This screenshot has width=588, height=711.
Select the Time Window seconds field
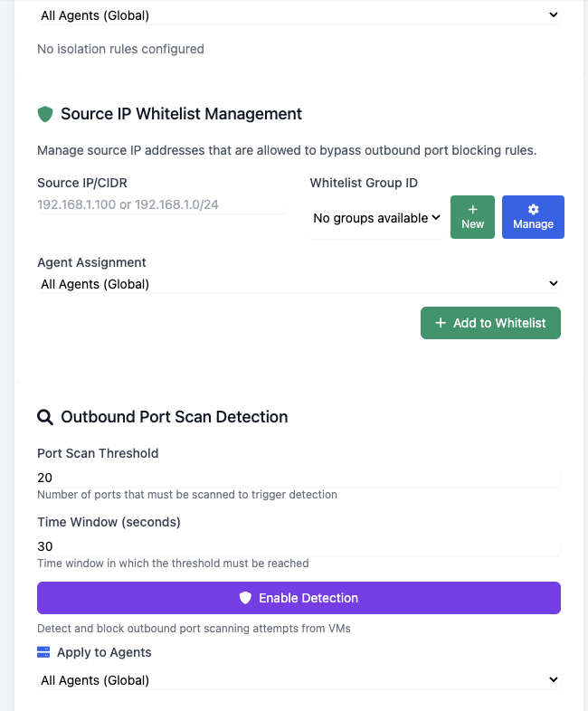point(299,546)
